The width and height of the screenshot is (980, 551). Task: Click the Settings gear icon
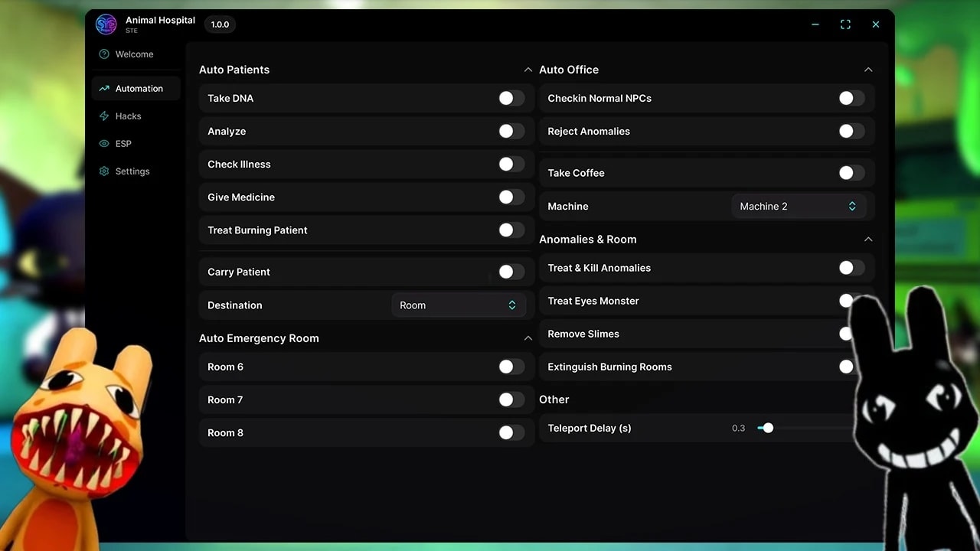coord(104,171)
